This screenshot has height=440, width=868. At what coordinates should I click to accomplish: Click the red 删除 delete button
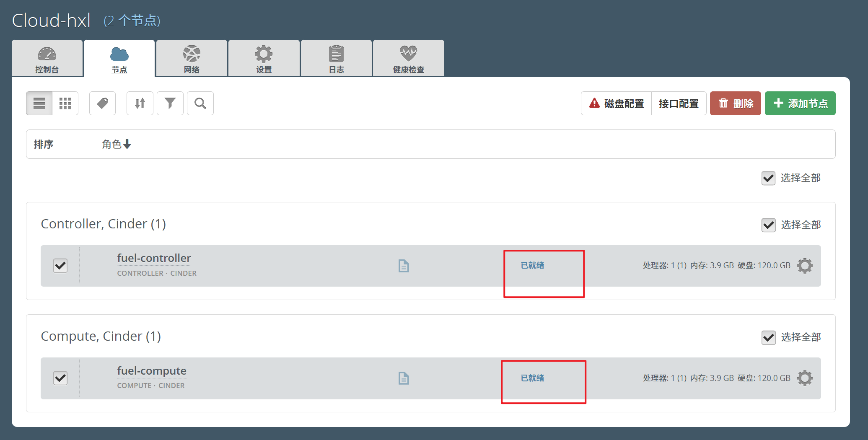[x=736, y=103]
